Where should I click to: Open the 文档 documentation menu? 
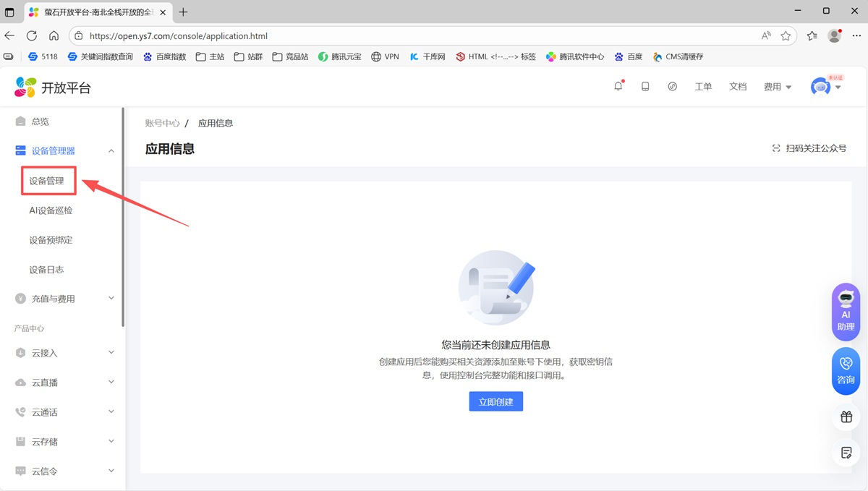tap(737, 86)
